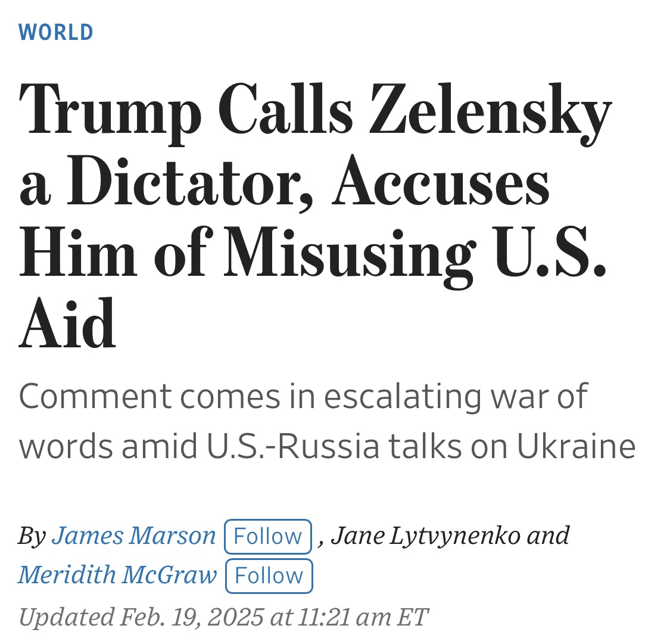Follow author Meridith McGraw
The width and height of the screenshot is (670, 644).
[x=269, y=575]
